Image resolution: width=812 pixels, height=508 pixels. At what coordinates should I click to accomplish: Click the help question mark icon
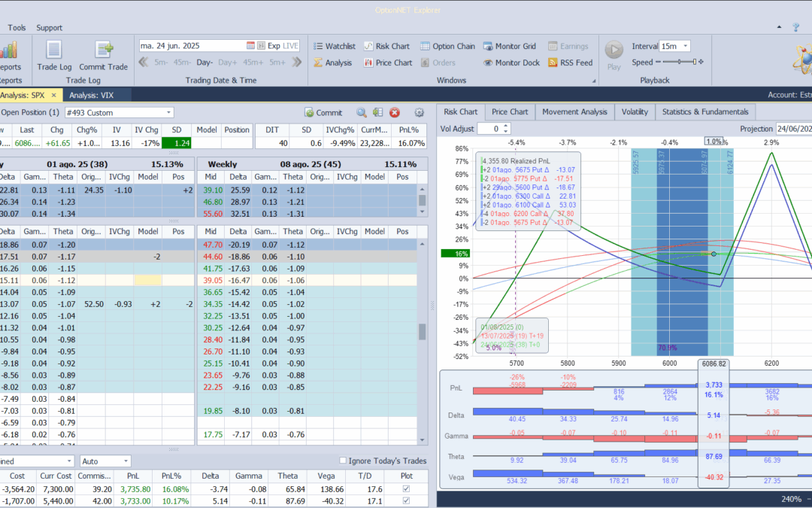pos(796,28)
